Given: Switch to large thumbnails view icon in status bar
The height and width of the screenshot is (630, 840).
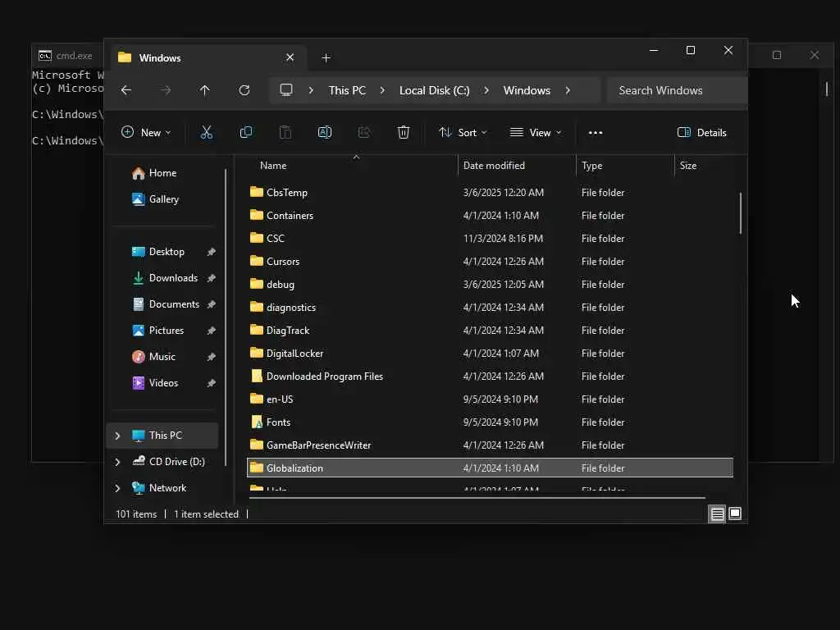Looking at the screenshot, I should click(736, 514).
